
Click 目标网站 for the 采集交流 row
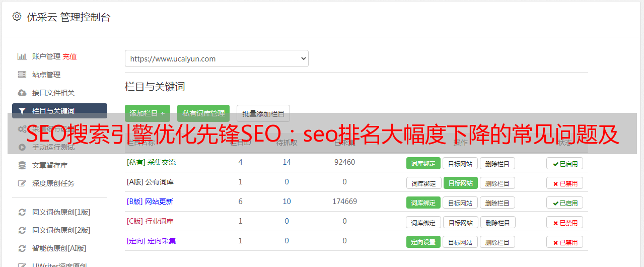click(460, 163)
